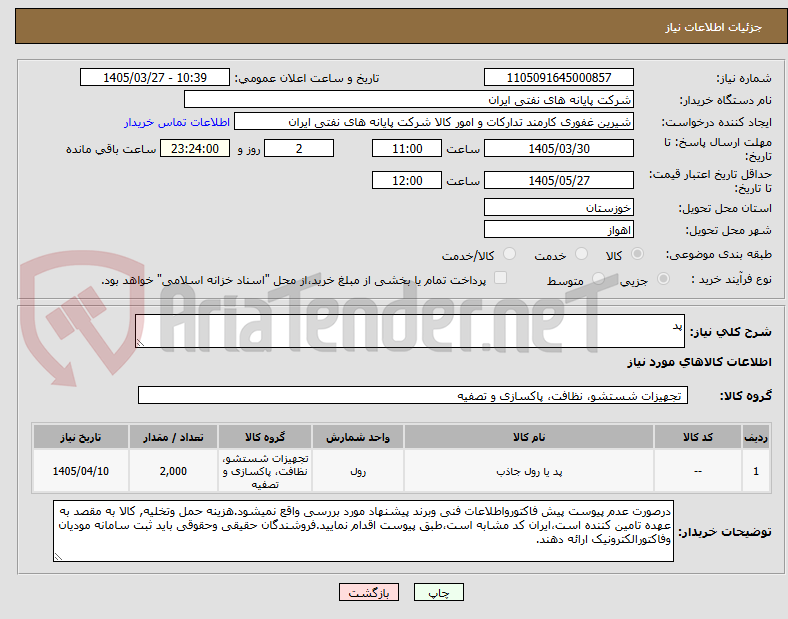Click the province field خوزستان
The image size is (788, 619).
[x=558, y=207]
